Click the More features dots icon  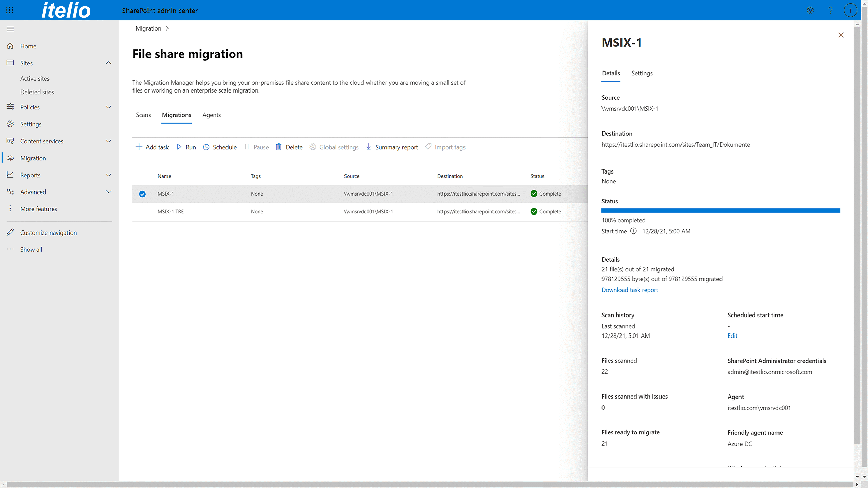point(11,208)
